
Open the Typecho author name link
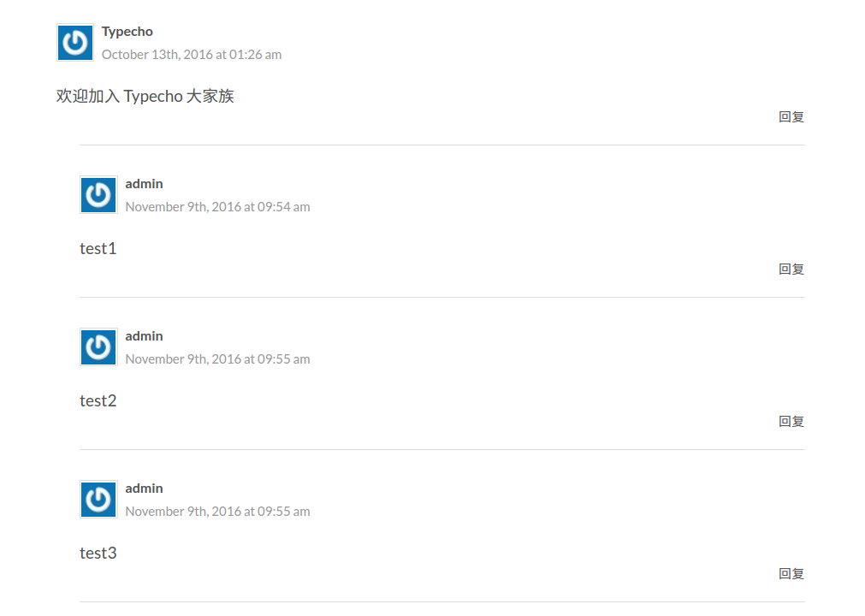(x=127, y=32)
